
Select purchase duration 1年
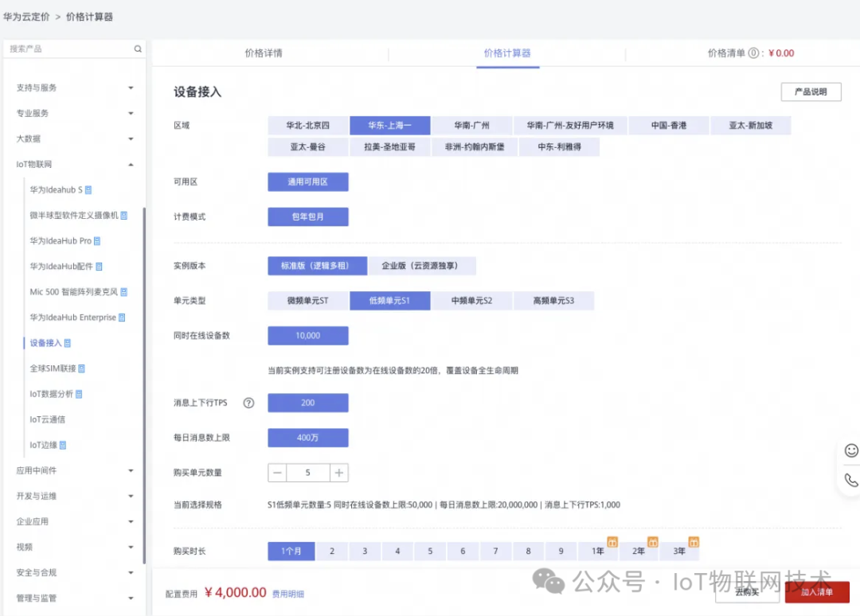tap(598, 551)
